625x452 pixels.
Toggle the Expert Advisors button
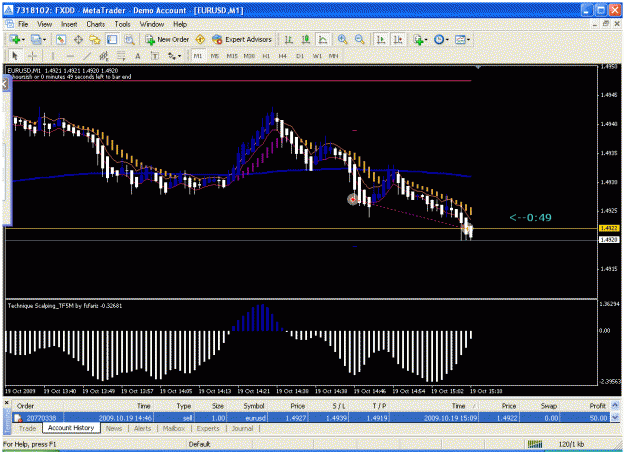(242, 39)
